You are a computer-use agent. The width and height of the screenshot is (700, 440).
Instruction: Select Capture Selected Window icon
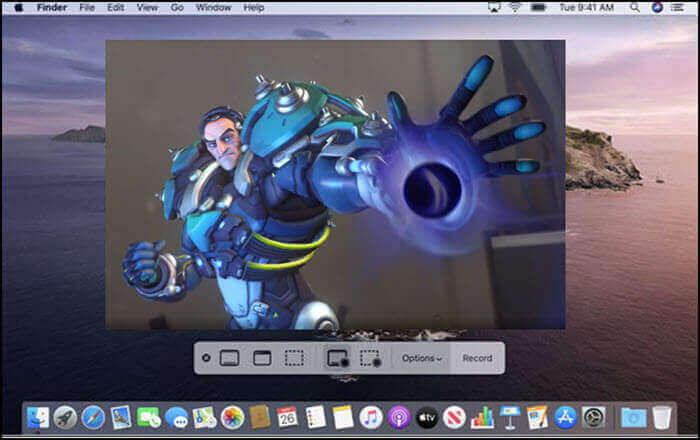point(262,358)
